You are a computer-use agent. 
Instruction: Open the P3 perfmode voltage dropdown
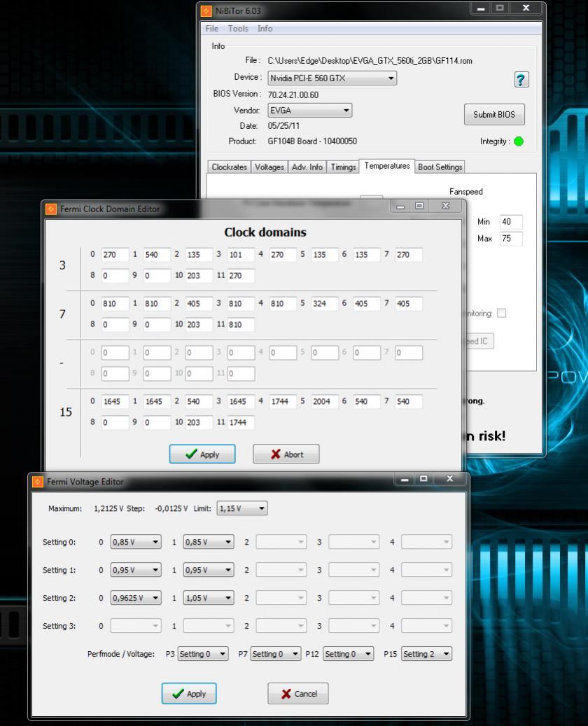click(203, 654)
